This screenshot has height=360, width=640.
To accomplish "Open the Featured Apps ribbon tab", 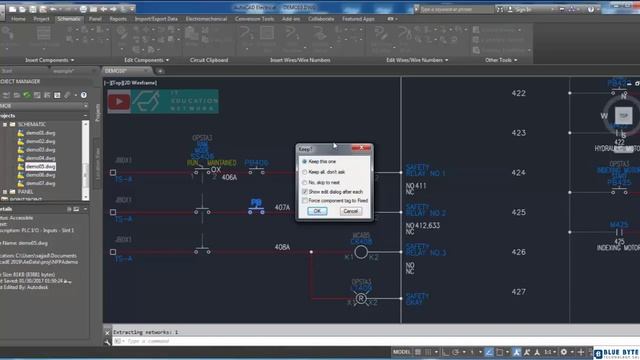I will [x=358, y=19].
